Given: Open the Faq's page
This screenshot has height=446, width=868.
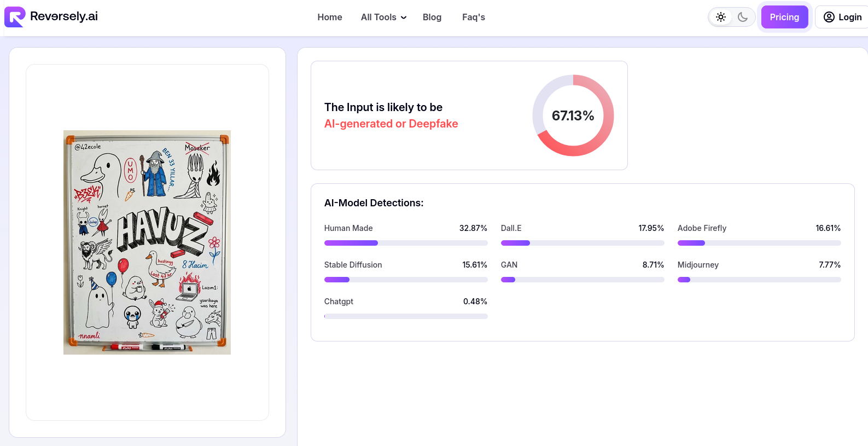Looking at the screenshot, I should (x=473, y=18).
